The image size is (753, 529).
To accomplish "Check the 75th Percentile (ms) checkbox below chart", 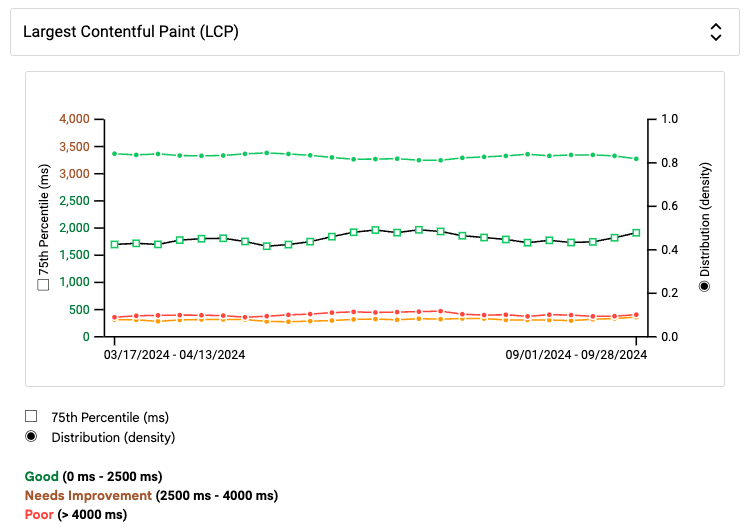I will coord(31,416).
